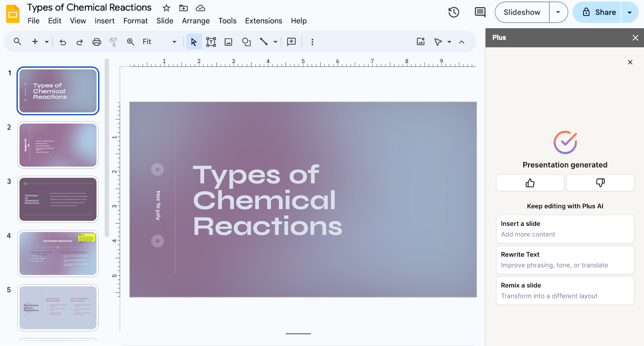Open the comments history icon
The height and width of the screenshot is (346, 644).
point(480,12)
